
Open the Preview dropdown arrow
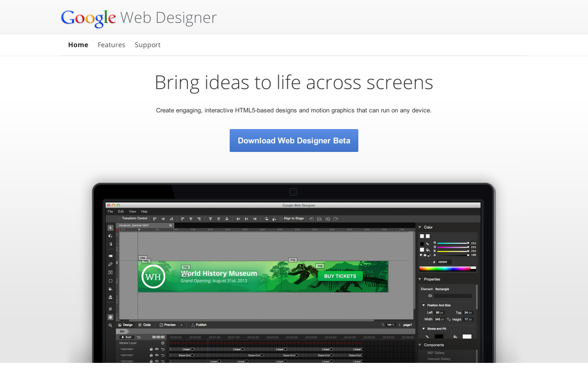[x=181, y=325]
